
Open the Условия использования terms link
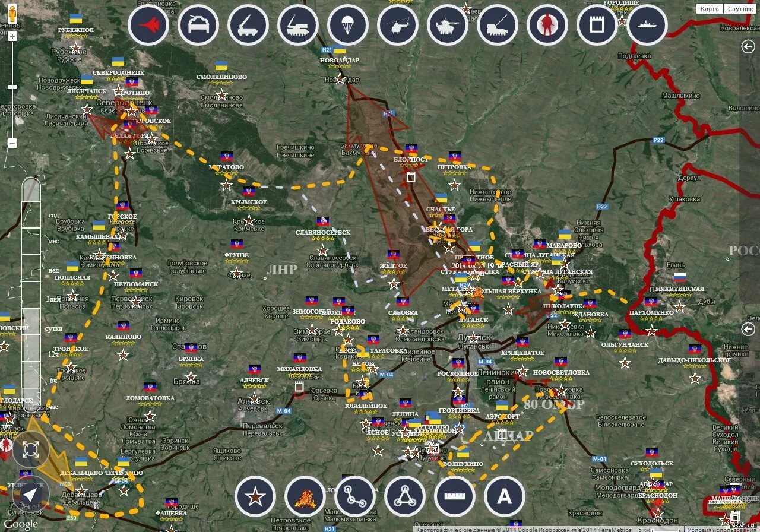[723, 528]
